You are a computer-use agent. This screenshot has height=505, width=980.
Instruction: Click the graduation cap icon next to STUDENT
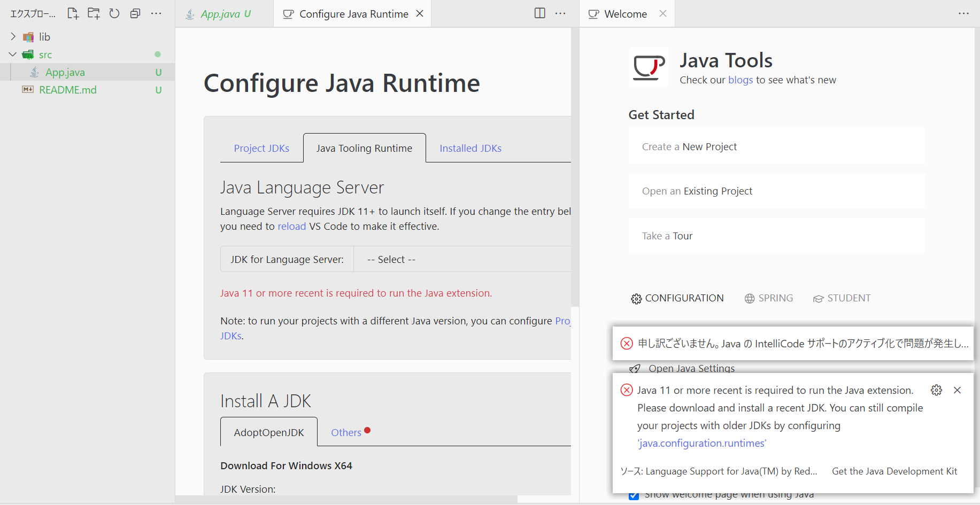[x=818, y=299]
